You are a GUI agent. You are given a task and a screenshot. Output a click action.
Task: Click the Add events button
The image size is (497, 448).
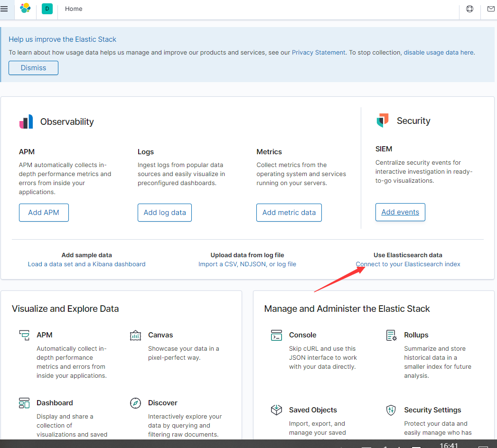tap(400, 212)
